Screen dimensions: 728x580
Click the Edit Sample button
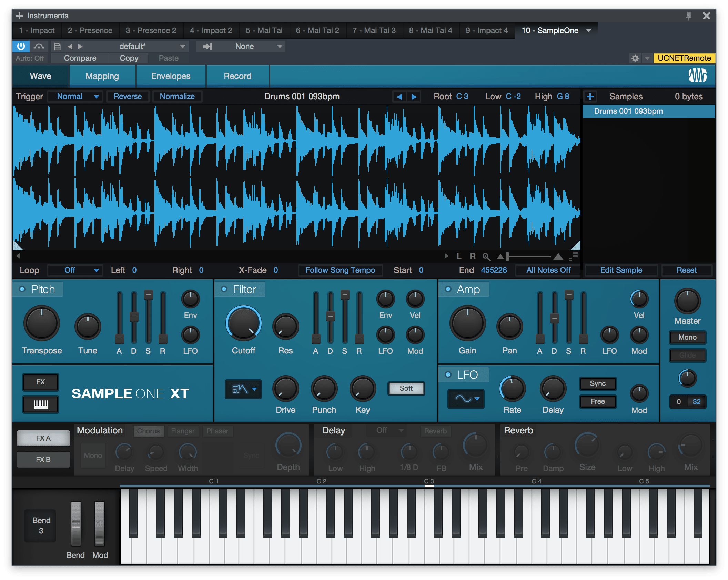[x=621, y=270]
